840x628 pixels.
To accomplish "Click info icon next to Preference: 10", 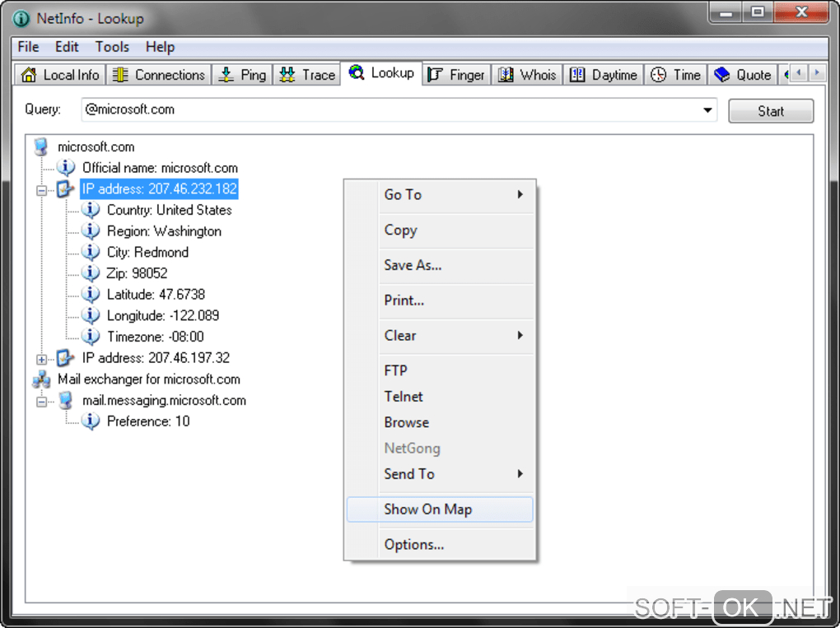I will click(91, 421).
